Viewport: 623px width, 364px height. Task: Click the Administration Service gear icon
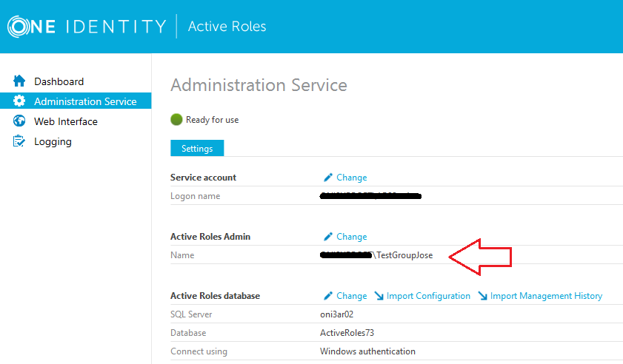point(19,101)
